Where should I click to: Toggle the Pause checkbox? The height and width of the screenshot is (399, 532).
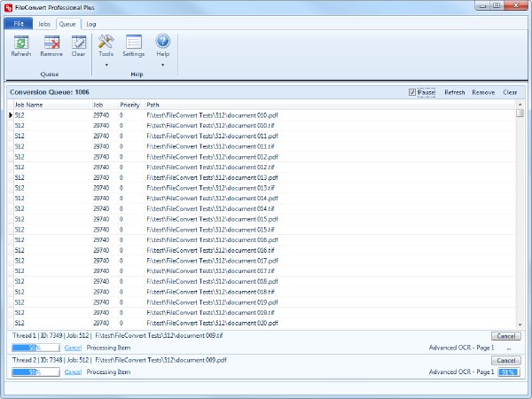click(412, 92)
